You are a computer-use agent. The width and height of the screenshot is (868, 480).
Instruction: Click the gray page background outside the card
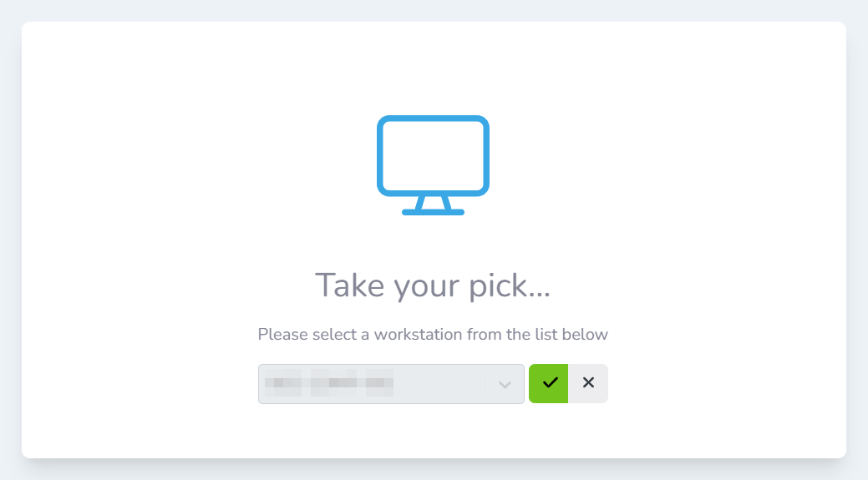tap(10, 250)
